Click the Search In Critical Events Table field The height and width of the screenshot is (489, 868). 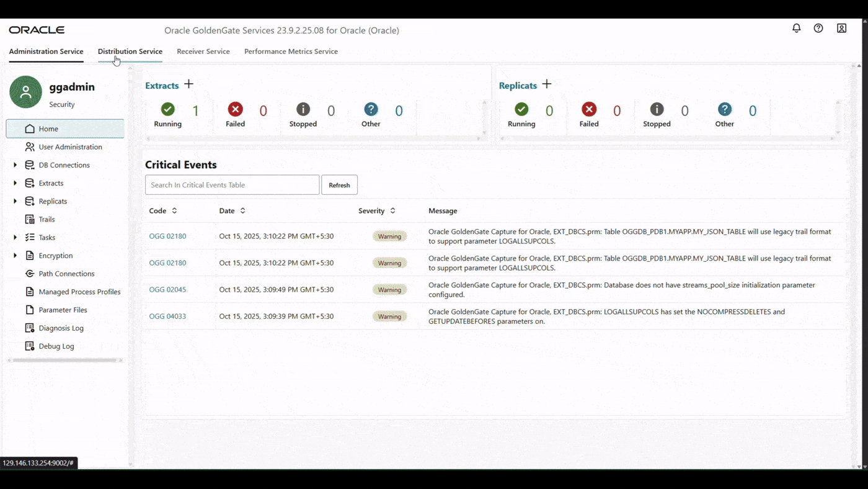coord(232,185)
